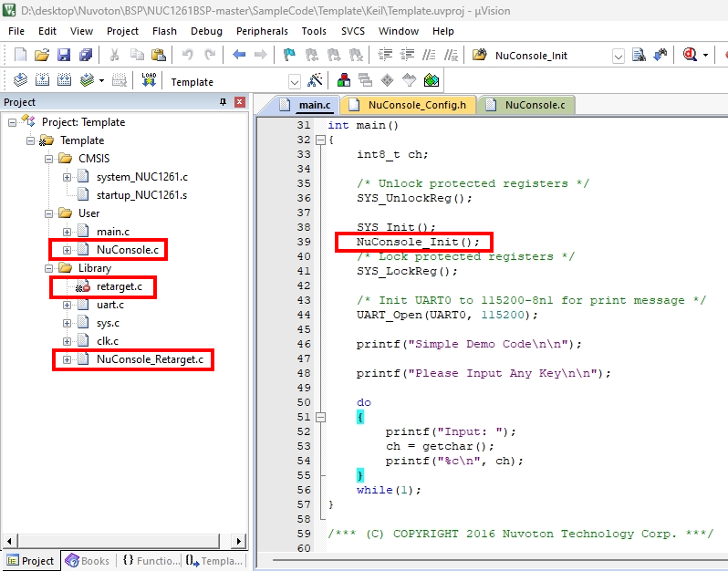Open Options for Target wand icon

point(315,80)
